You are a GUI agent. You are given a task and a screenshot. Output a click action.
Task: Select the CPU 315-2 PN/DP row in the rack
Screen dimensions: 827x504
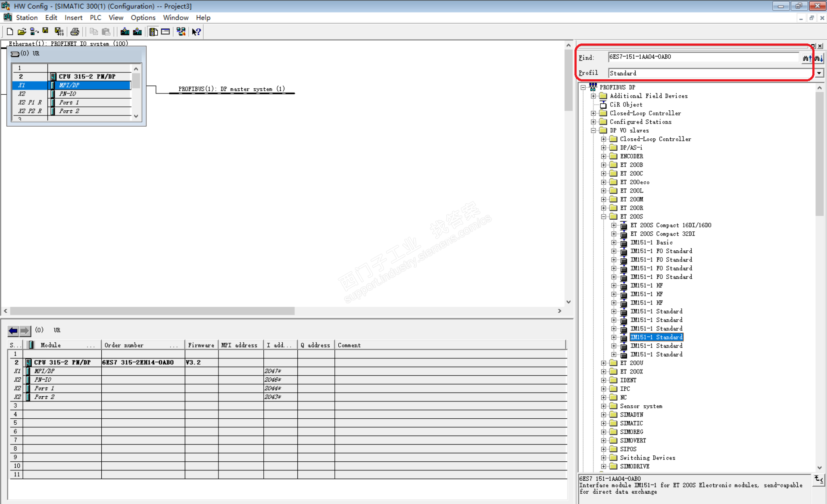pos(72,77)
